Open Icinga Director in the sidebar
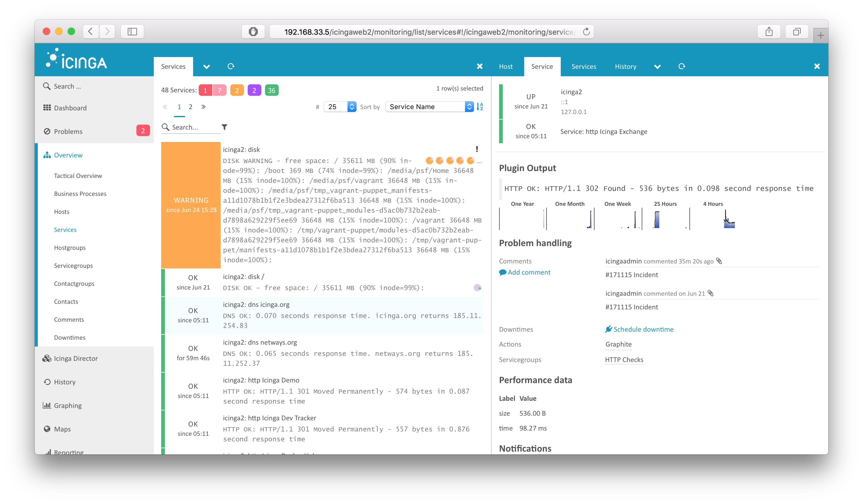Screen dimensions: 863x504 (76, 358)
